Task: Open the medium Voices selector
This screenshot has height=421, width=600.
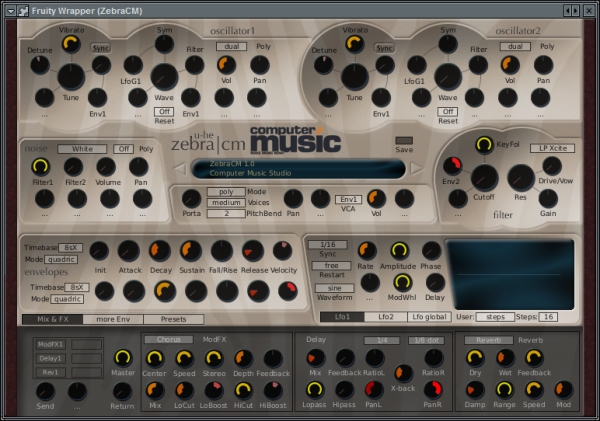Action: (226, 202)
